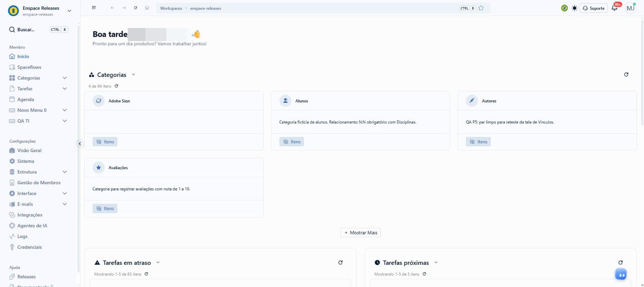Open the Alunos category card title
The width and height of the screenshot is (644, 287).
[301, 101]
